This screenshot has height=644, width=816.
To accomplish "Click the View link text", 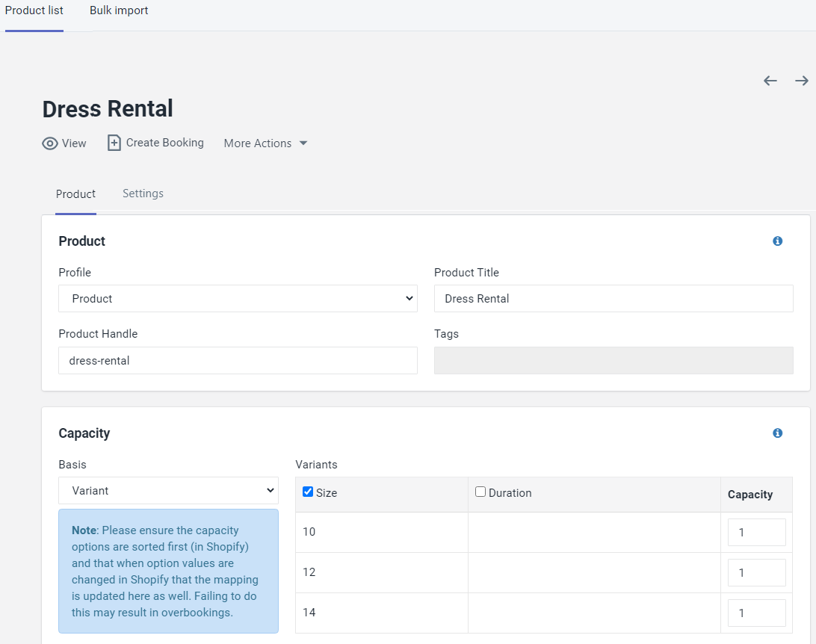I will (x=74, y=143).
